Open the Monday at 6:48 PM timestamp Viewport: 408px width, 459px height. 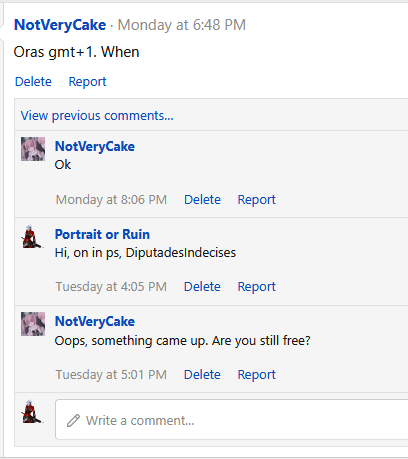(182, 25)
